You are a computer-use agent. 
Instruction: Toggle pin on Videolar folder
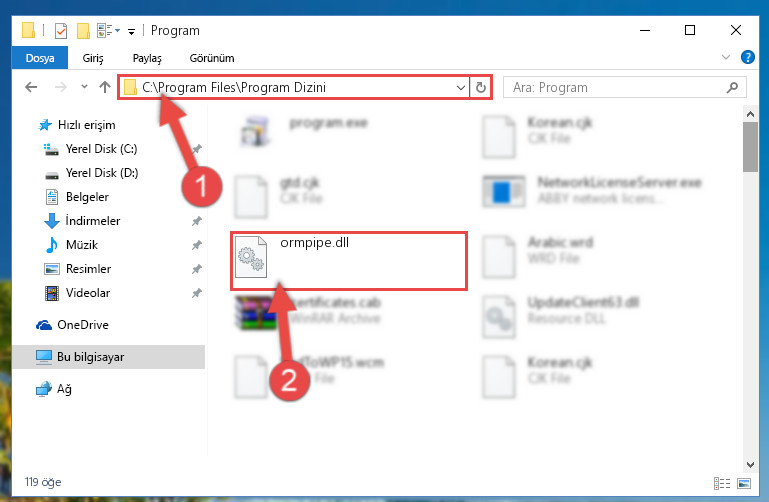tap(197, 293)
